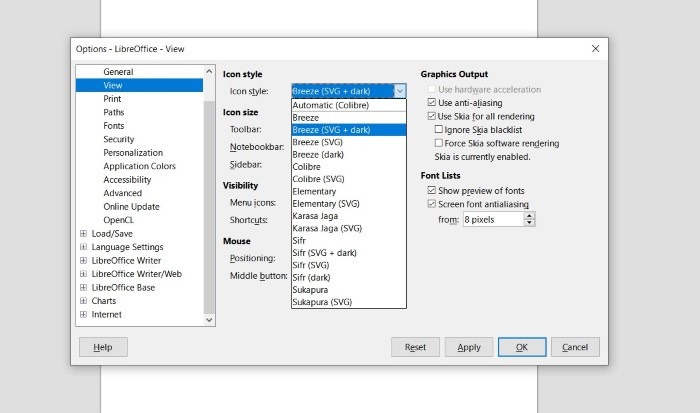Open the Print options page
The image size is (700, 413).
(x=112, y=99)
